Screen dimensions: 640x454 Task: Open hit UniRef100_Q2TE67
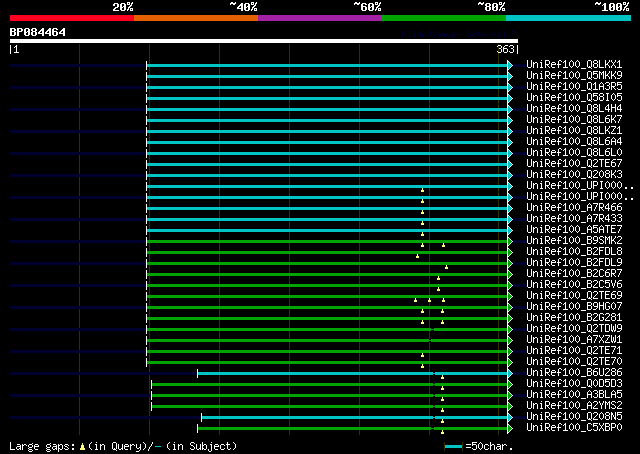[x=574, y=163]
